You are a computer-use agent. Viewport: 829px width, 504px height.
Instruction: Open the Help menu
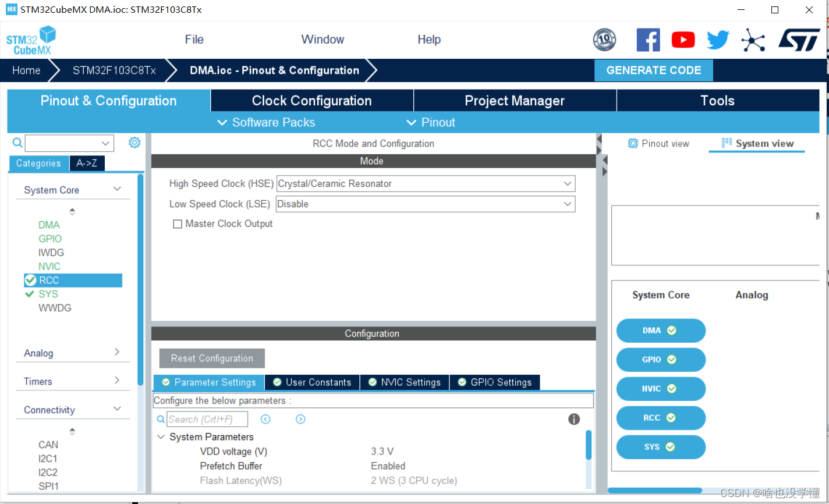tap(429, 40)
